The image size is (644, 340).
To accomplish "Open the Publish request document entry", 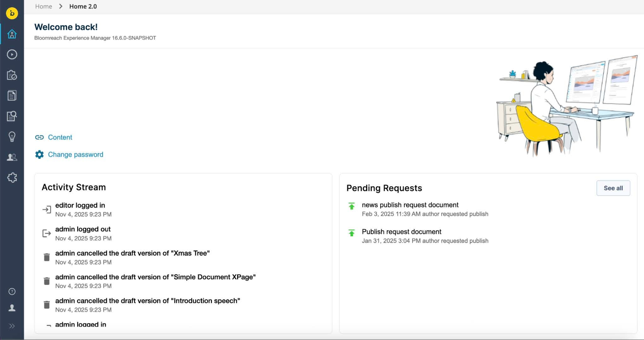I will pyautogui.click(x=401, y=232).
